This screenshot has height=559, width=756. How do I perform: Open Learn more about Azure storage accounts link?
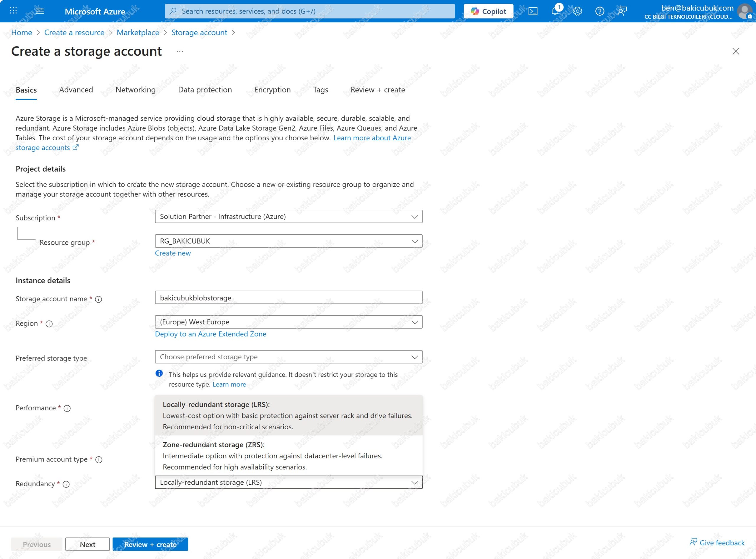pos(372,138)
